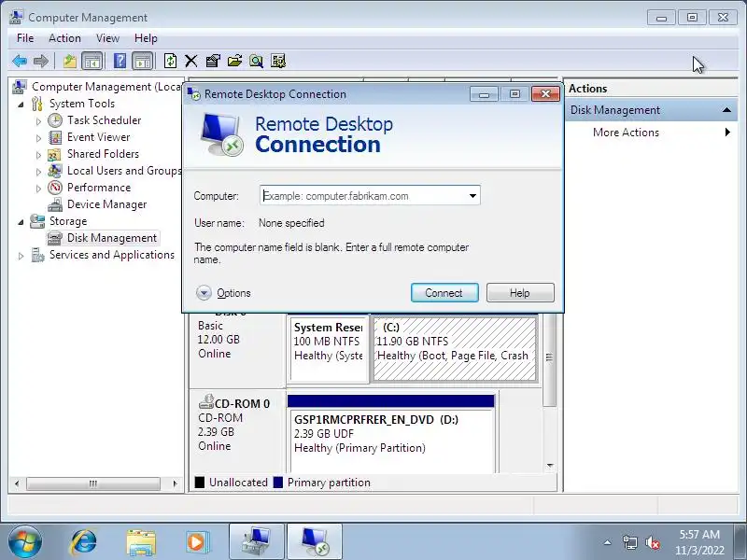Select Performance in the tree
This screenshot has height=560, width=747.
(x=99, y=188)
